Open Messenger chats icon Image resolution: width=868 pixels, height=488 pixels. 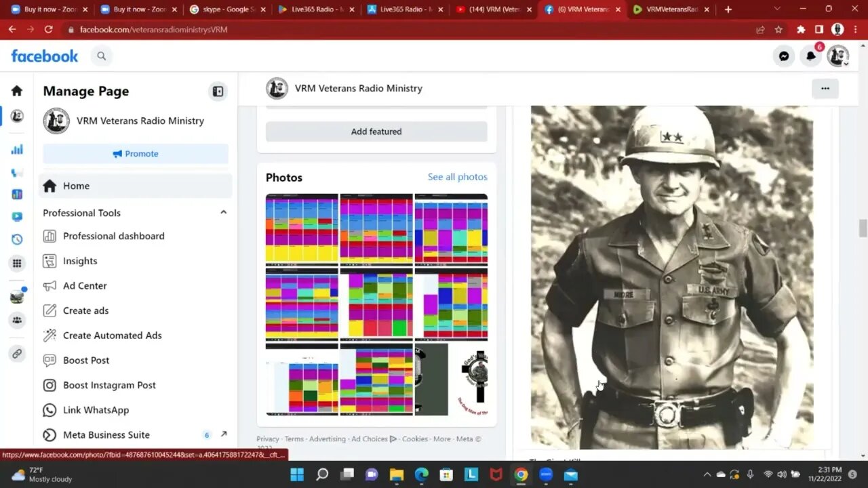[784, 56]
